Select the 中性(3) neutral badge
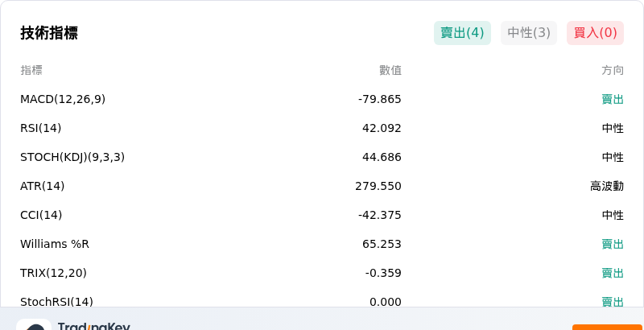Viewport: 644px width, 330px height. [529, 33]
